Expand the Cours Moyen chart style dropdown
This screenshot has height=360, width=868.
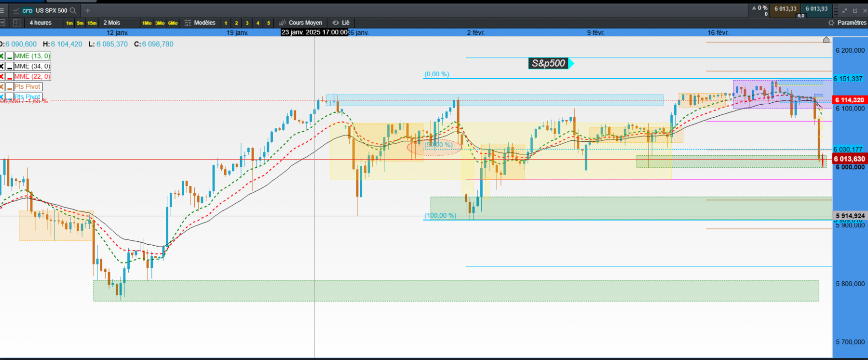300,23
